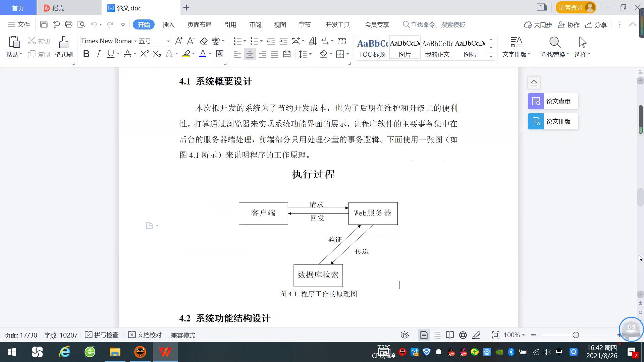
Task: Expand the styles gallery list
Action: 491,56
